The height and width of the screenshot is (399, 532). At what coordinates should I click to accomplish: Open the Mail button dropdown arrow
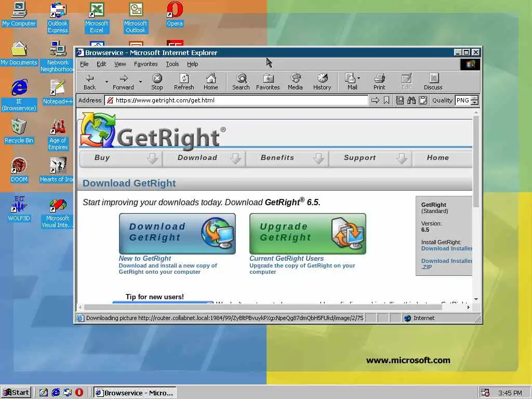(359, 78)
